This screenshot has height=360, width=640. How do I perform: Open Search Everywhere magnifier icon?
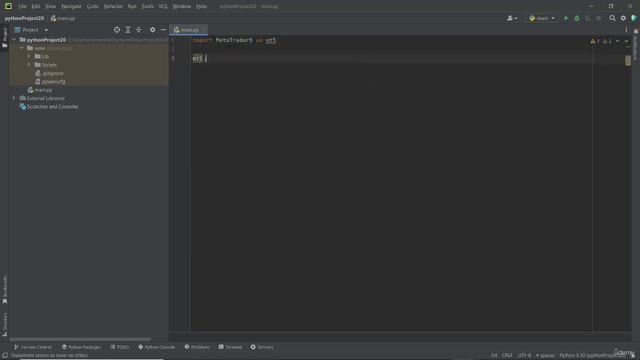click(x=612, y=18)
